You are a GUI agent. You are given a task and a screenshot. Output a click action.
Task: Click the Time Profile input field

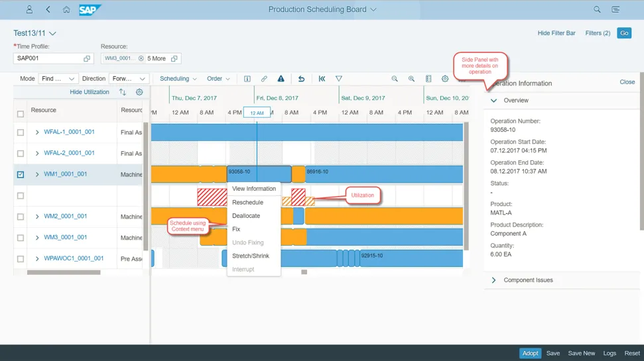(48, 58)
